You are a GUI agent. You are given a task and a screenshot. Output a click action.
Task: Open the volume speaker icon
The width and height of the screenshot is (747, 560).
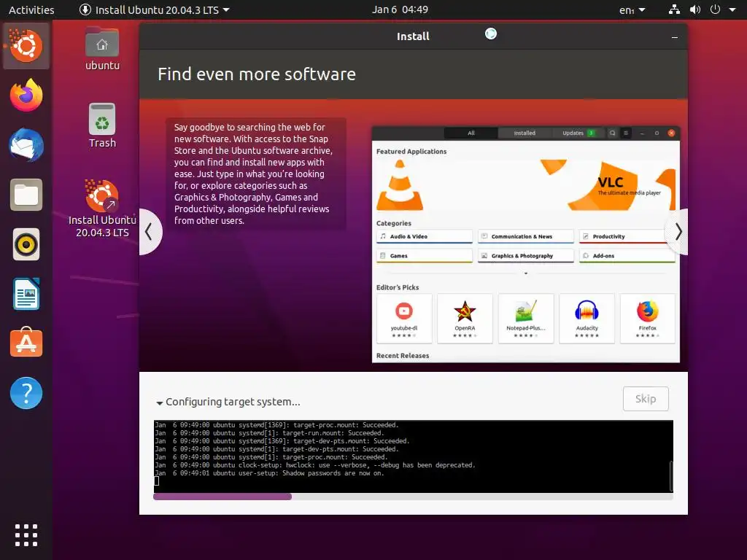pyautogui.click(x=695, y=9)
